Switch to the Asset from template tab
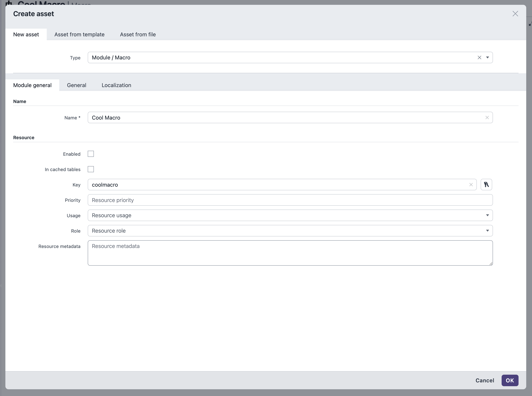Image resolution: width=532 pixels, height=396 pixels. (x=79, y=34)
